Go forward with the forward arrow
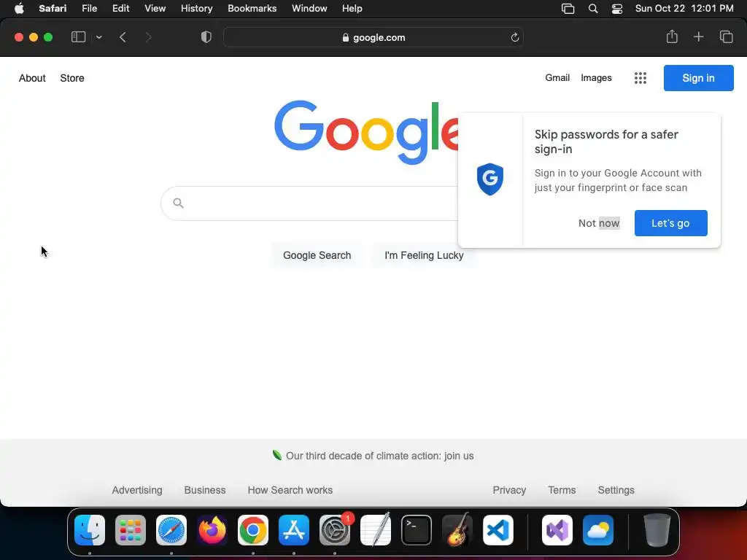747x560 pixels. (x=148, y=37)
